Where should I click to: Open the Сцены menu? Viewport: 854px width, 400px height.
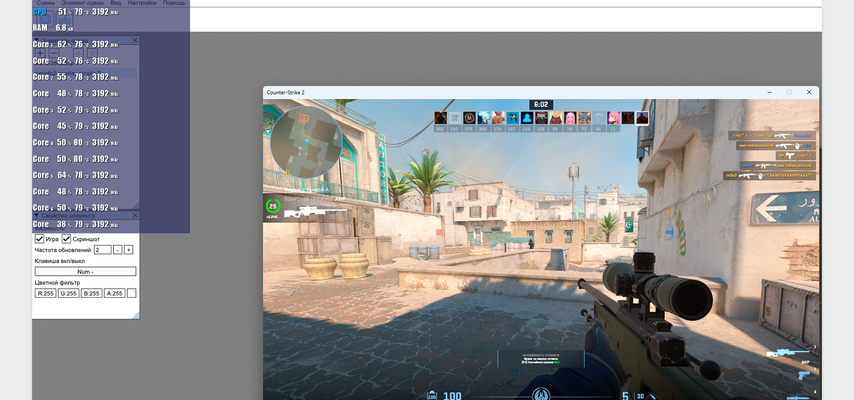(46, 3)
